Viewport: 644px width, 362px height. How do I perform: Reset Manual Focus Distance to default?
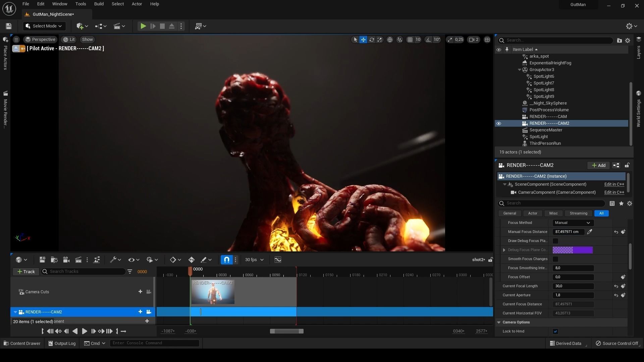coord(616,232)
